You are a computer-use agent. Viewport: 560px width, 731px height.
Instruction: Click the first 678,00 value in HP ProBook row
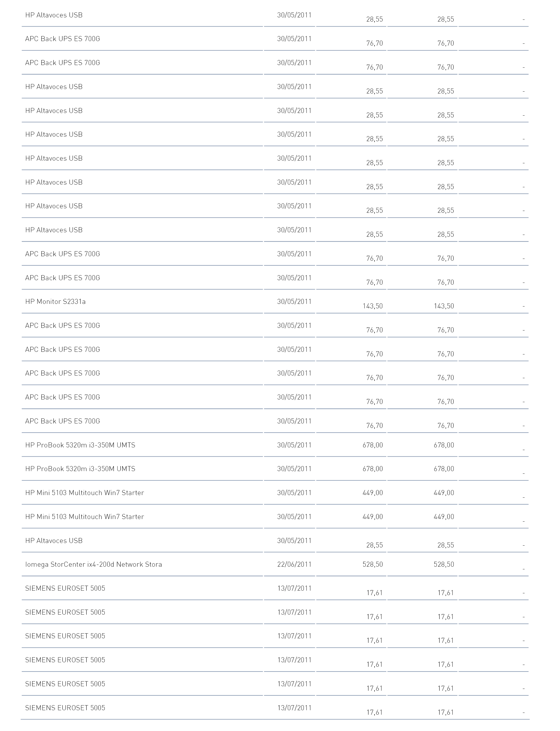point(373,445)
